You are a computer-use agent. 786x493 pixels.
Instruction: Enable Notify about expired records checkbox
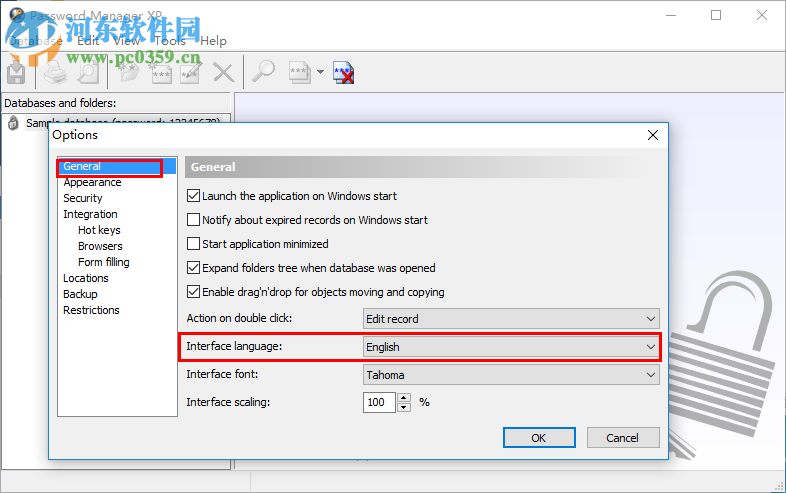193,220
